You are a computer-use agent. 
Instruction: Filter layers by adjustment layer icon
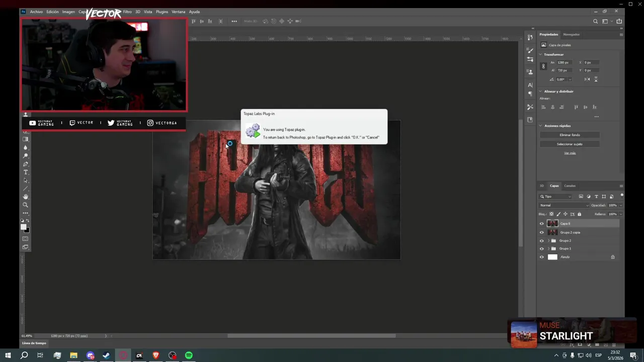click(x=589, y=197)
